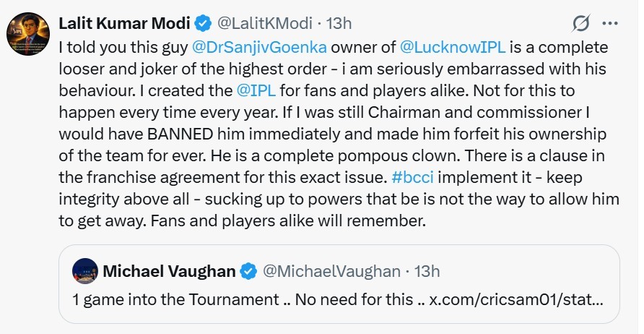Click the Lalit Kumar Modi display name

pyautogui.click(x=124, y=23)
